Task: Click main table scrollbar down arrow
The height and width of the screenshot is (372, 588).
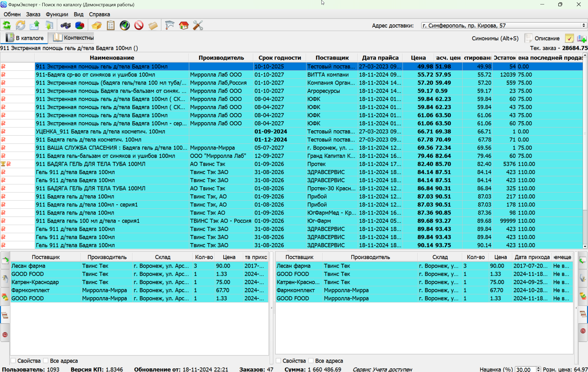Action: pos(585,246)
